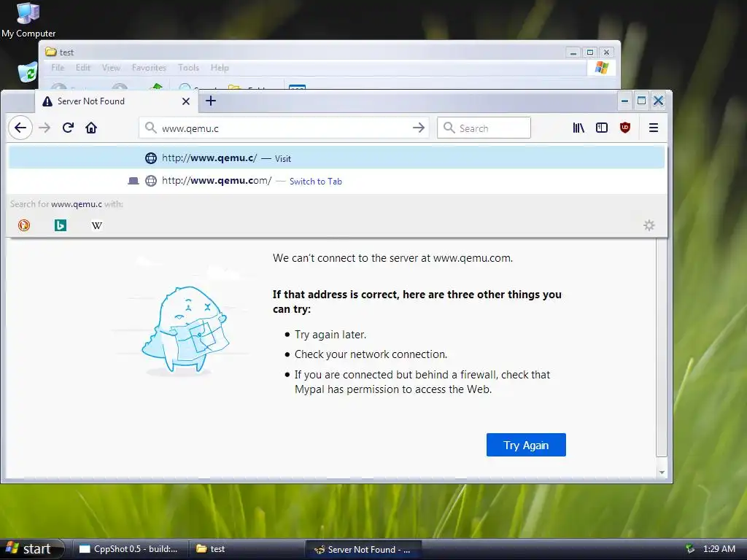Viewport: 747px width, 560px height.
Task: Switch to CppShot 0.5 taskbar item
Action: coord(129,549)
